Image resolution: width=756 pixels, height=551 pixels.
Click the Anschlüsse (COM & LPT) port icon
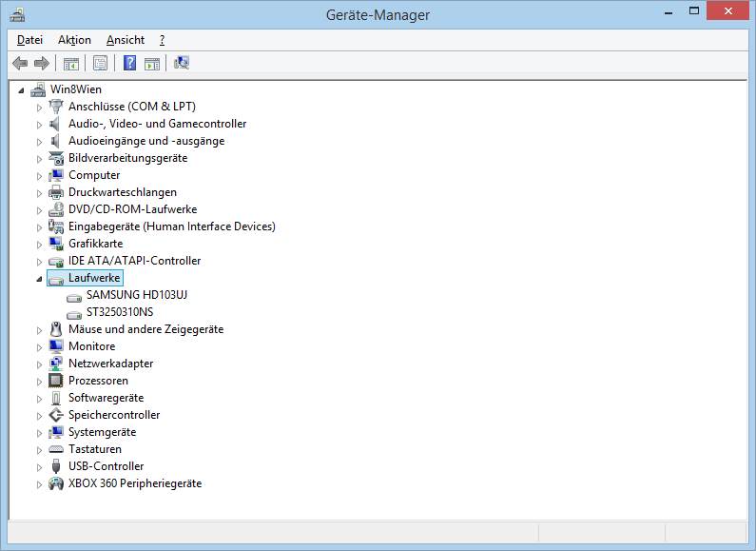[x=56, y=107]
